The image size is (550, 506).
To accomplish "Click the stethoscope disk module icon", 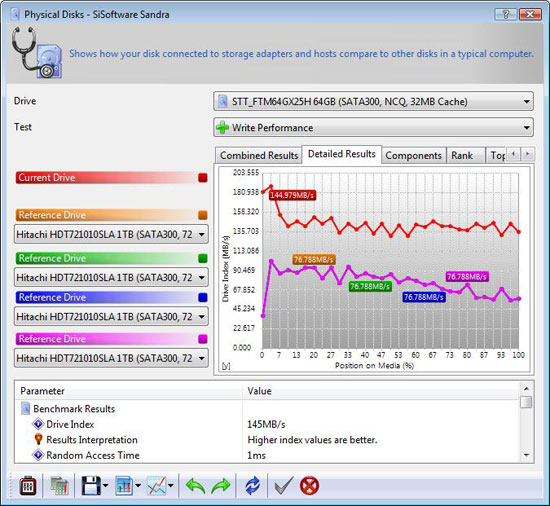I will 37,53.
